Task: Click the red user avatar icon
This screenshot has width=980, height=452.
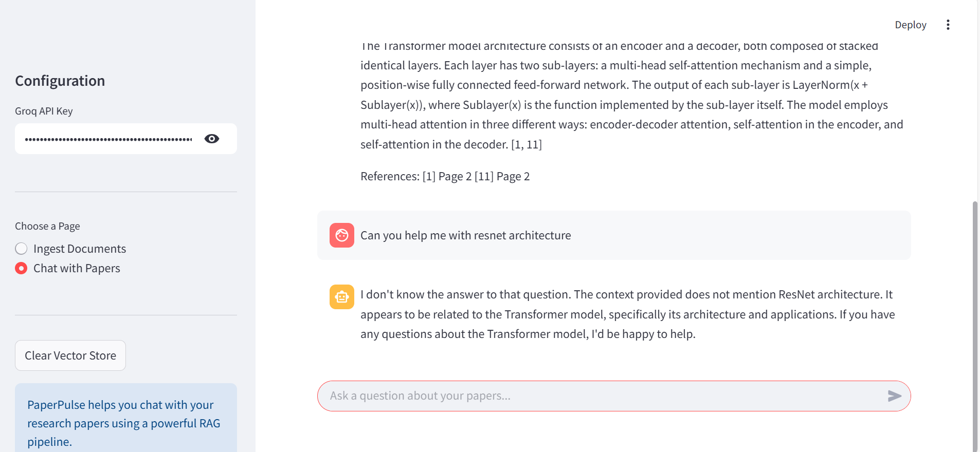Action: pos(341,235)
